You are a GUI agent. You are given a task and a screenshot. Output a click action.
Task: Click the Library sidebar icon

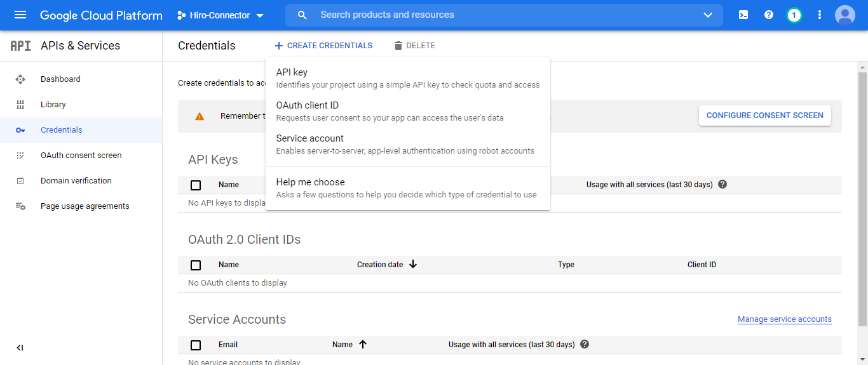click(20, 105)
